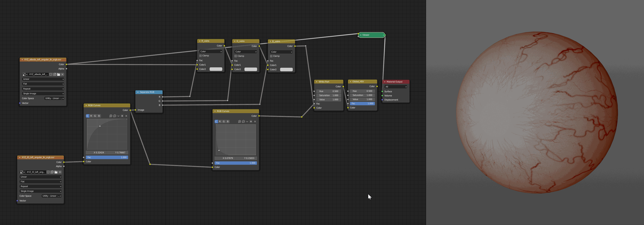This screenshot has height=225, width=644.
Task: Zoom in on left RGB Curves graph
Action: pos(111,116)
